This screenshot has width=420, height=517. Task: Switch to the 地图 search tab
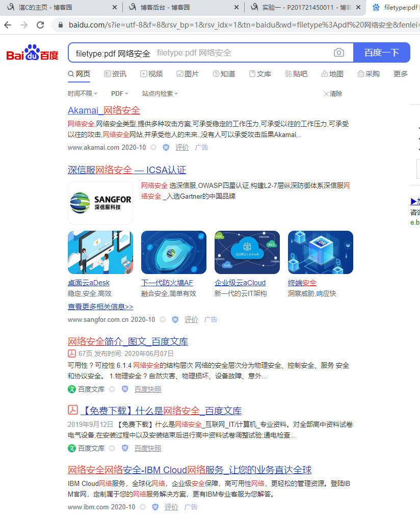pos(332,74)
